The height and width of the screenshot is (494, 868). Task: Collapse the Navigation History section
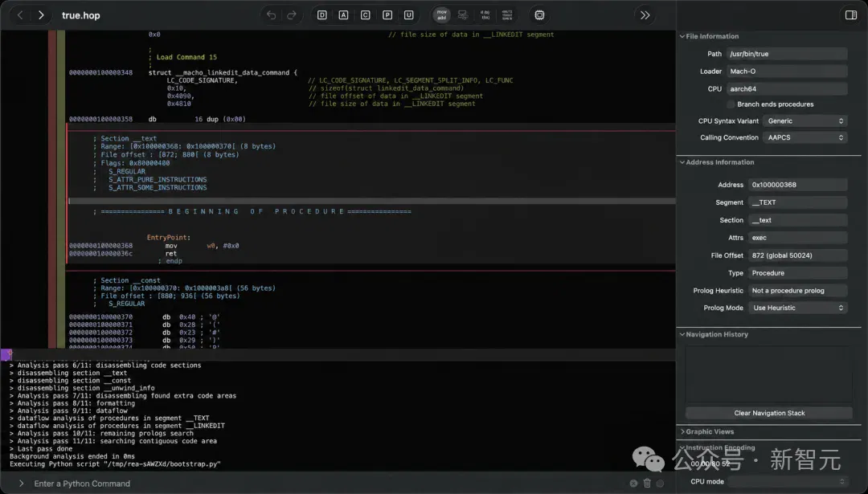click(682, 334)
